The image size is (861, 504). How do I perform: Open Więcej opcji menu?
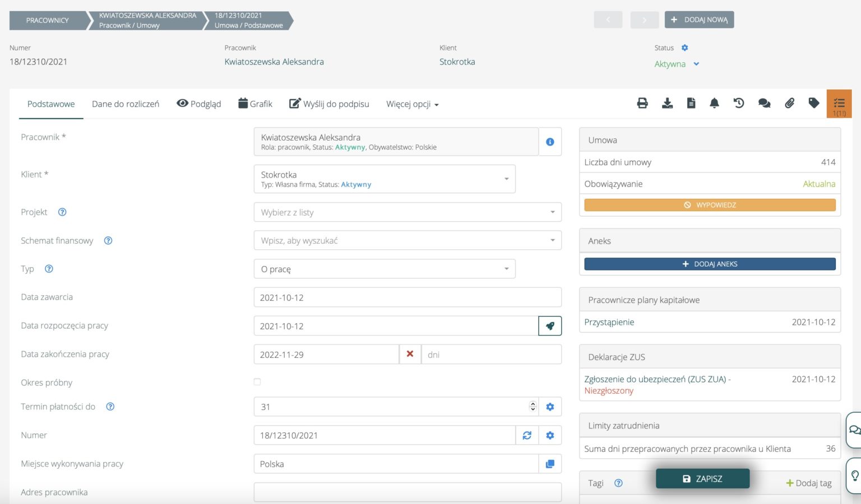click(412, 104)
